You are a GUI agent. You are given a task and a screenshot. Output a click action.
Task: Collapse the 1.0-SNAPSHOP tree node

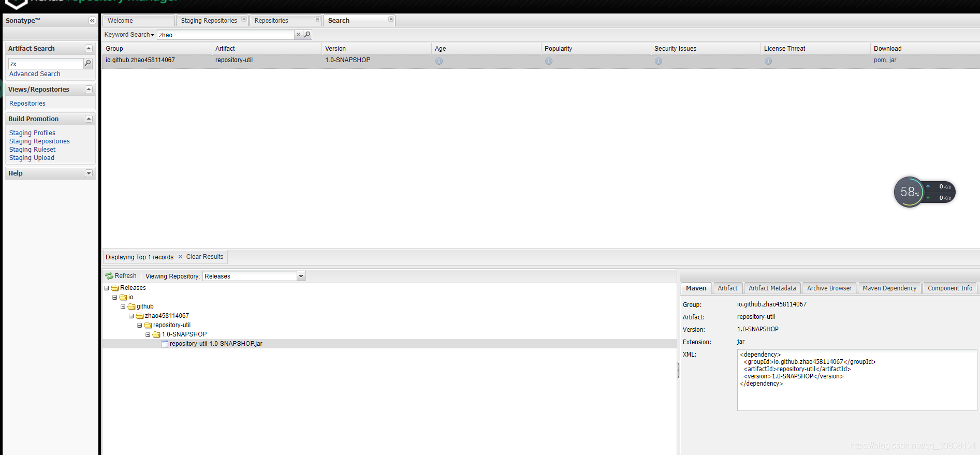[148, 335]
